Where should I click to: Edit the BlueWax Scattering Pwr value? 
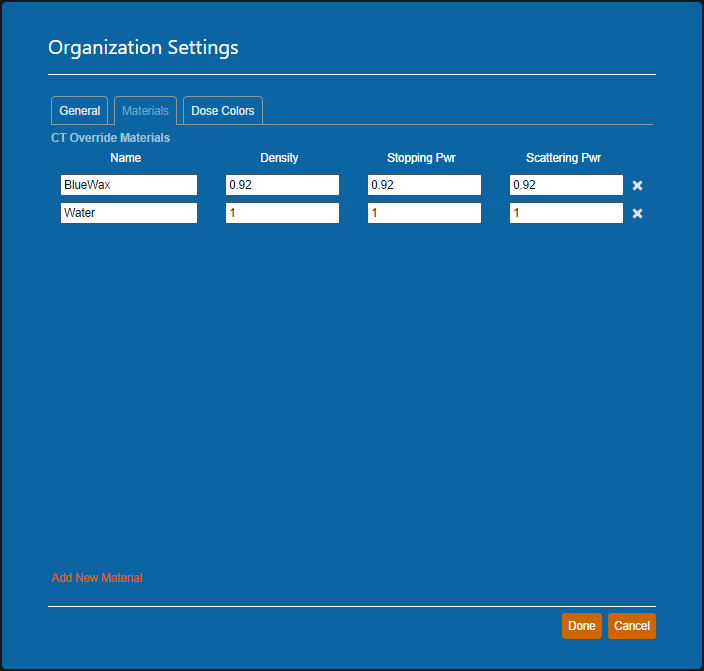[x=566, y=185]
